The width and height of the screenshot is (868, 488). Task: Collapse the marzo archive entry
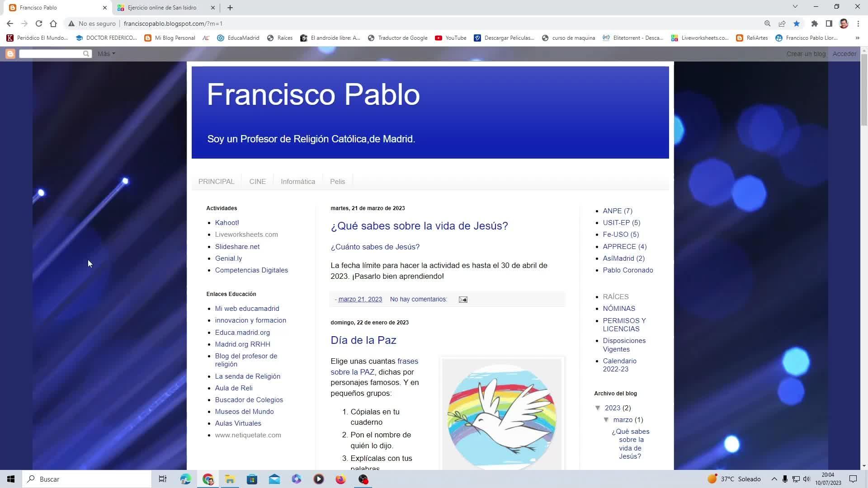pyautogui.click(x=607, y=420)
